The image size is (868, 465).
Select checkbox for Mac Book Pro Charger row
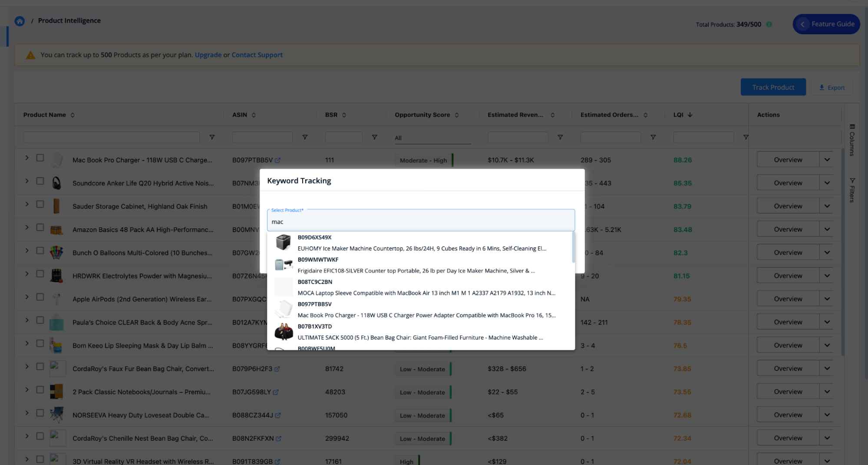coord(40,158)
